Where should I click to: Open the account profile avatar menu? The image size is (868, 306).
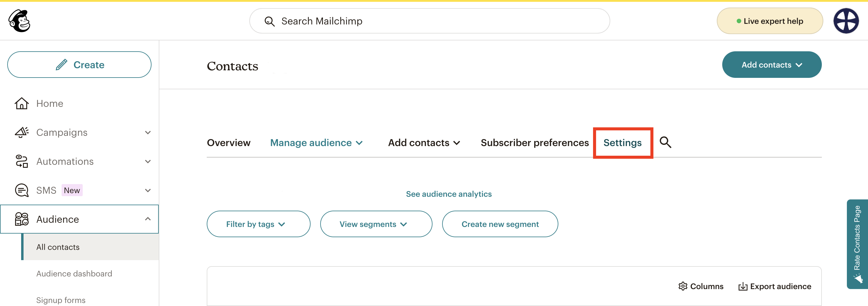tap(846, 21)
